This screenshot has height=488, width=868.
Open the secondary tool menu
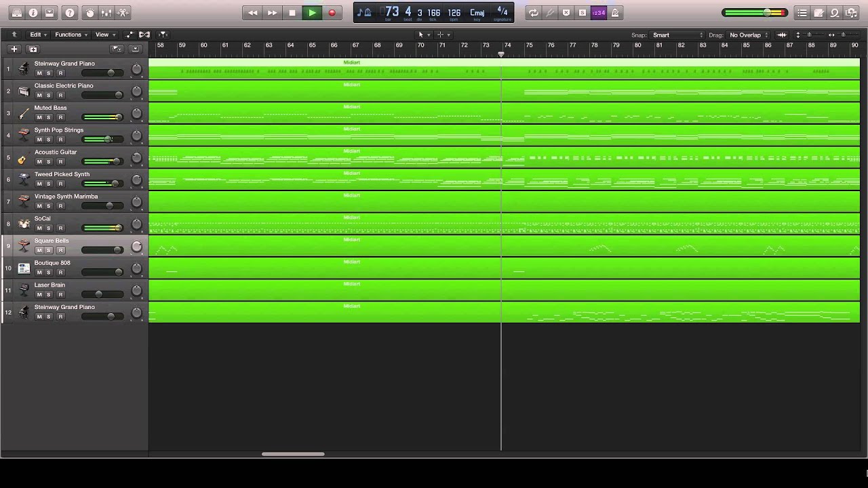[x=443, y=35]
